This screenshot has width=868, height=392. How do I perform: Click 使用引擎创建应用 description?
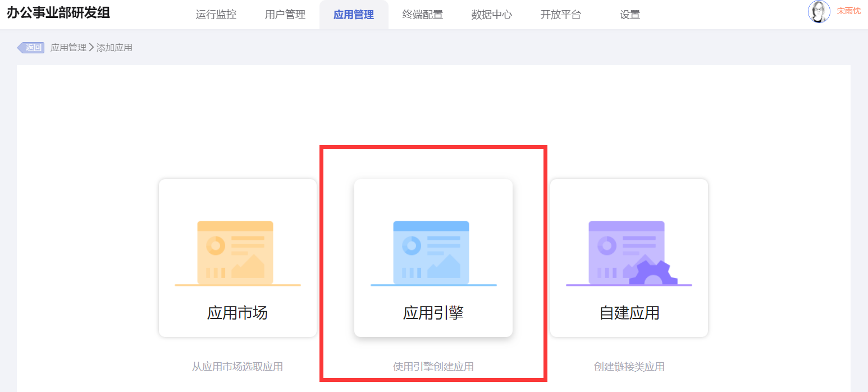pos(433,367)
